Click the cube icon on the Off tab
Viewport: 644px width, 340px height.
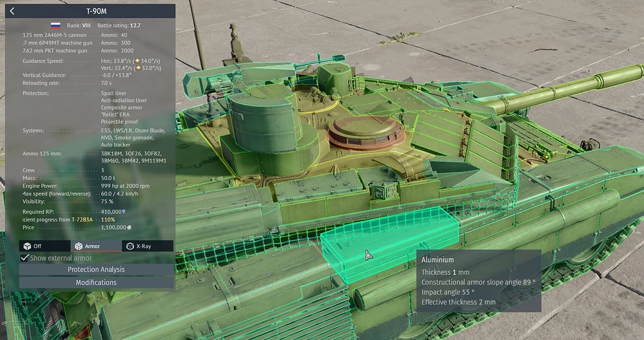pos(27,246)
